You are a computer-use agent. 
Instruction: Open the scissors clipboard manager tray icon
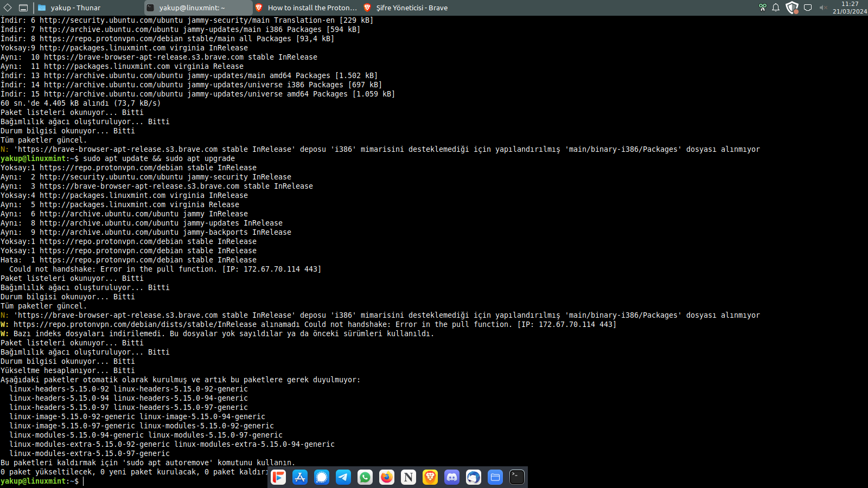(763, 8)
